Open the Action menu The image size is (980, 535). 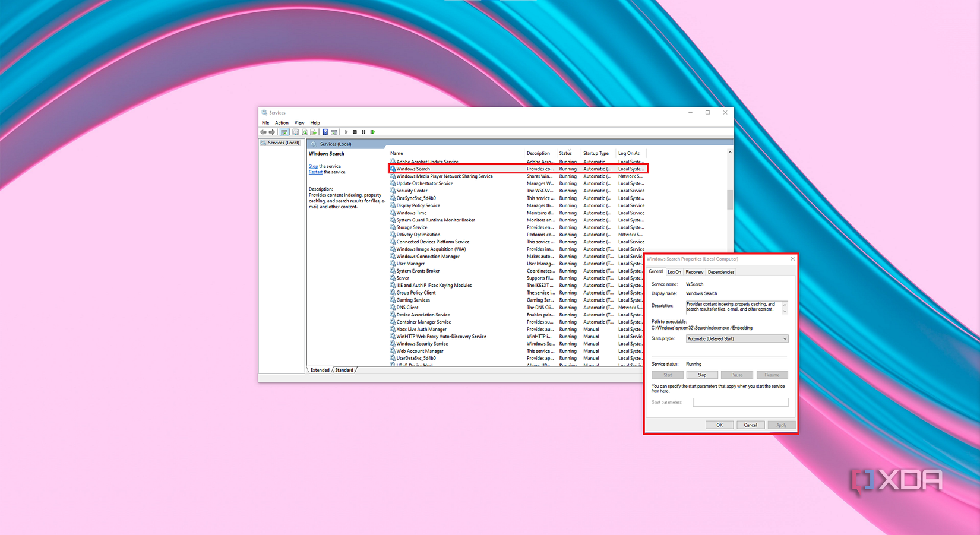click(282, 123)
